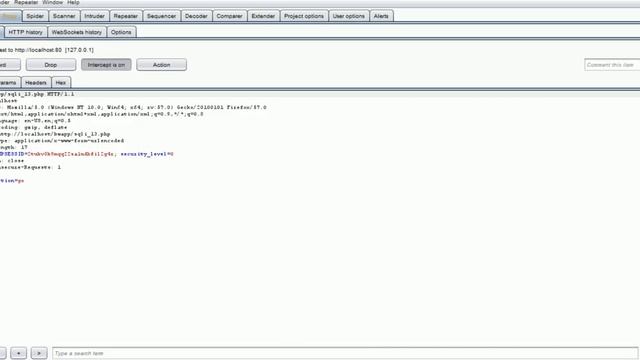This screenshot has height=360, width=640.
Task: Open the Decoder tab
Action: 196,16
